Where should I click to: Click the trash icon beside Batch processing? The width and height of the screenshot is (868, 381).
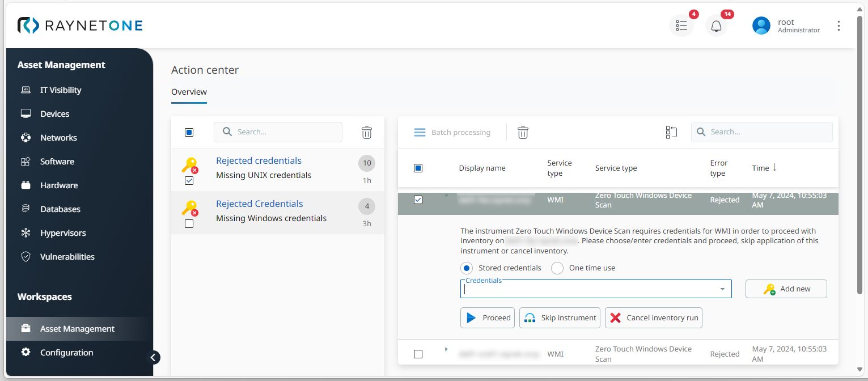pyautogui.click(x=523, y=132)
